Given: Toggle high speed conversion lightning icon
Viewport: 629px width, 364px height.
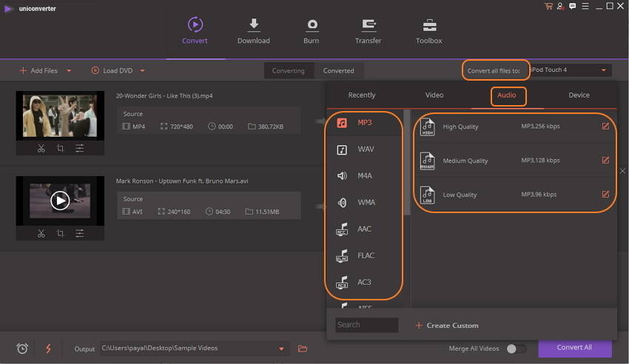Looking at the screenshot, I should tap(49, 348).
